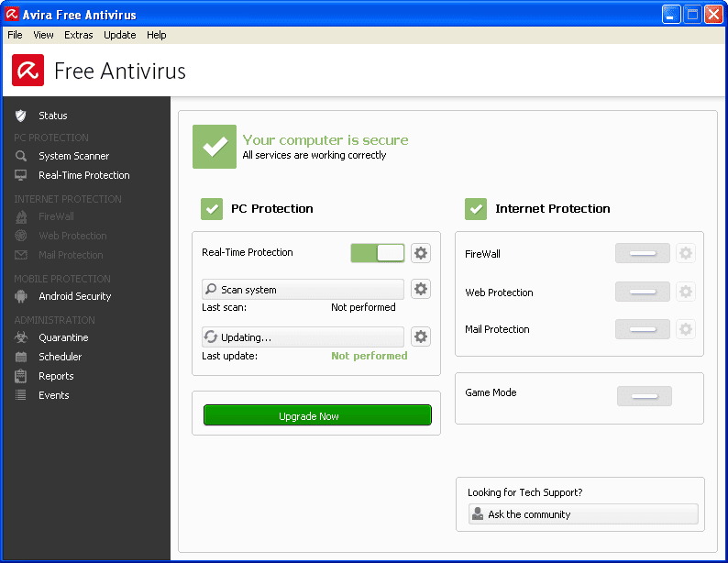Open the Update menu
Screen dimensions: 728x563
pyautogui.click(x=120, y=35)
